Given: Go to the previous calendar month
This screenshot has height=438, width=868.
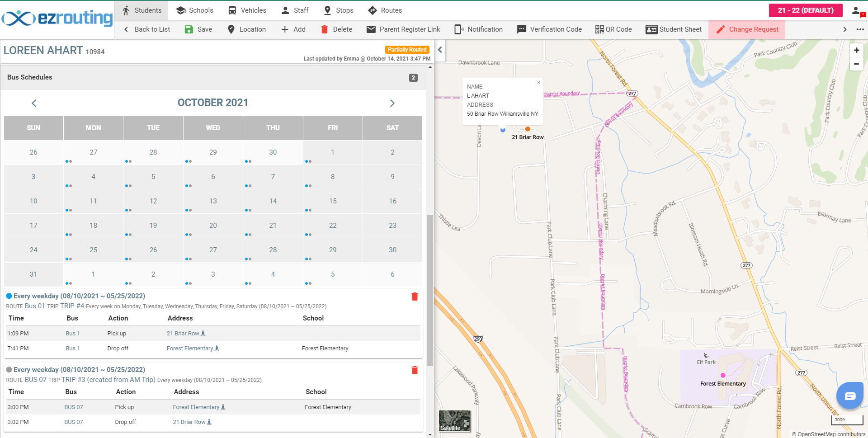Looking at the screenshot, I should click(34, 103).
